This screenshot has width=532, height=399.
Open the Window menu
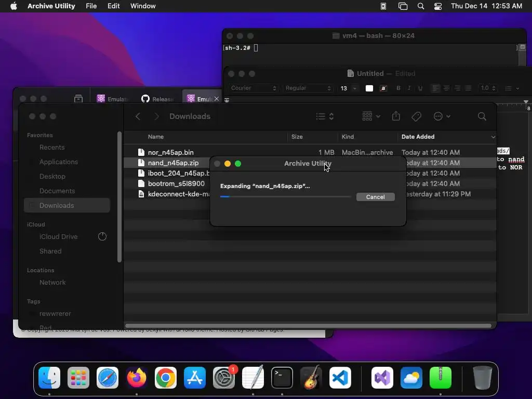(x=143, y=6)
